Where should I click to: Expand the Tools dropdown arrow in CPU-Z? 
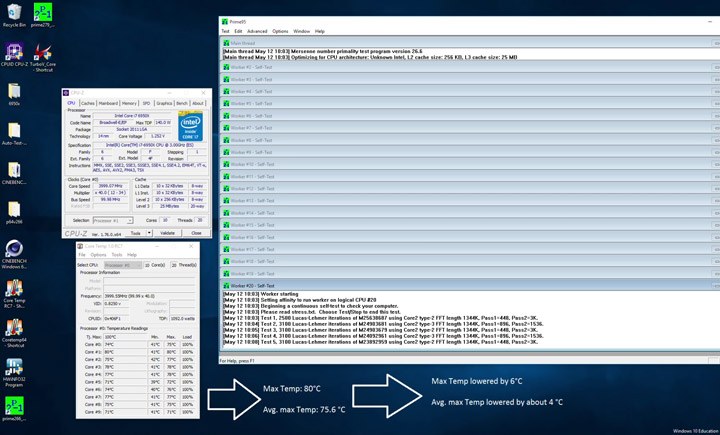pyautogui.click(x=150, y=233)
